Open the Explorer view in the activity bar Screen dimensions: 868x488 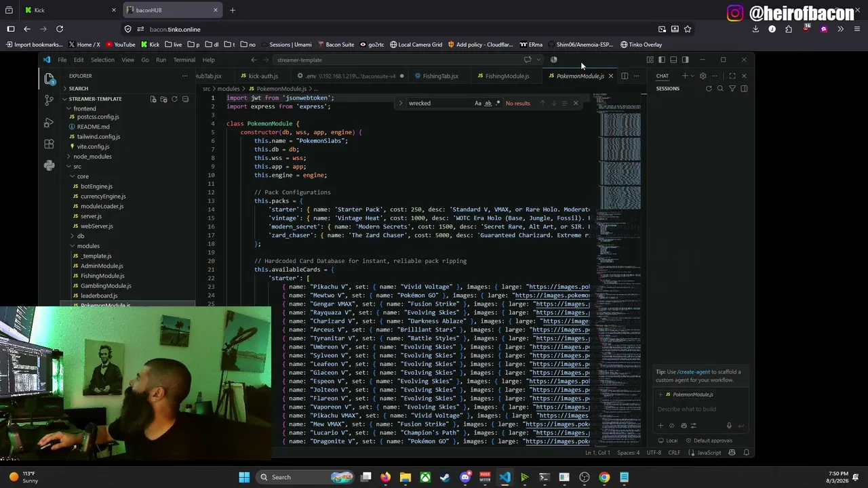pos(49,79)
